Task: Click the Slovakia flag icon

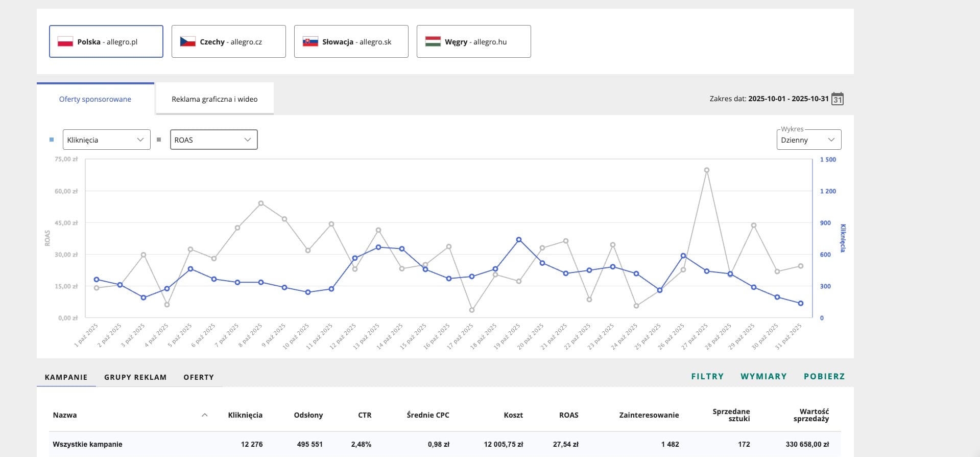Action: pyautogui.click(x=310, y=42)
